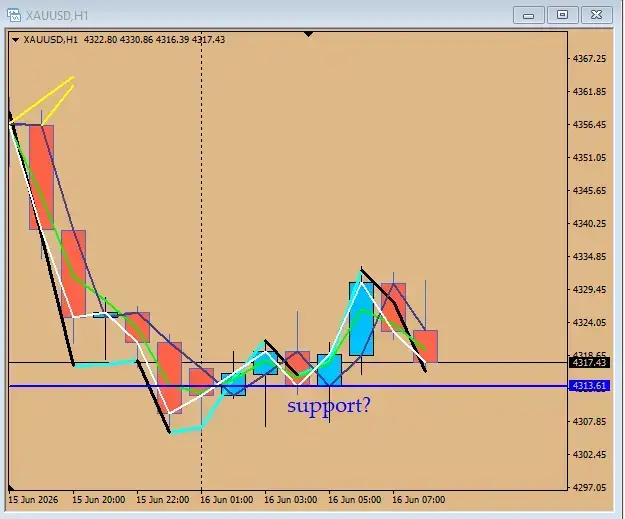This screenshot has width=625, height=519.
Task: Click the 4345.65 price scale value
Action: [x=589, y=191]
